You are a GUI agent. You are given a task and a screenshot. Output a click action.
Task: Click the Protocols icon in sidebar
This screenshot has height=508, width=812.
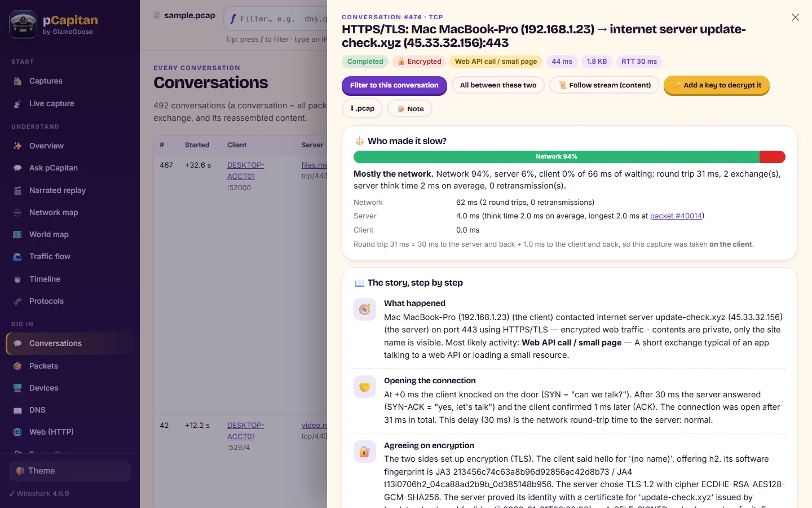pyautogui.click(x=17, y=301)
